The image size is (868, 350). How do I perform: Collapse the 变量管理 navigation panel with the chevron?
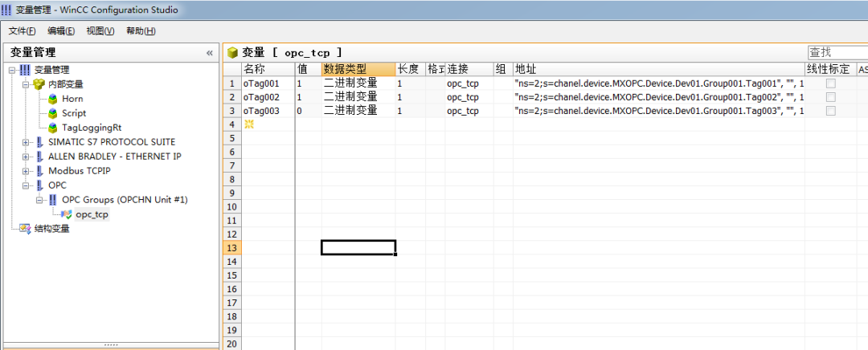[x=209, y=53]
